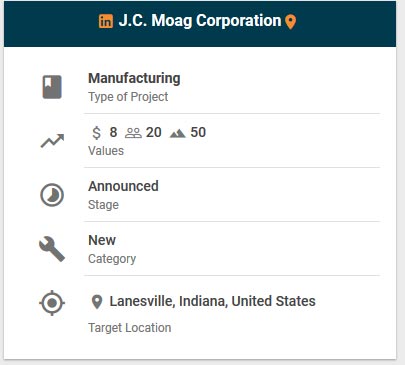Click the Announced stage text

pos(123,186)
